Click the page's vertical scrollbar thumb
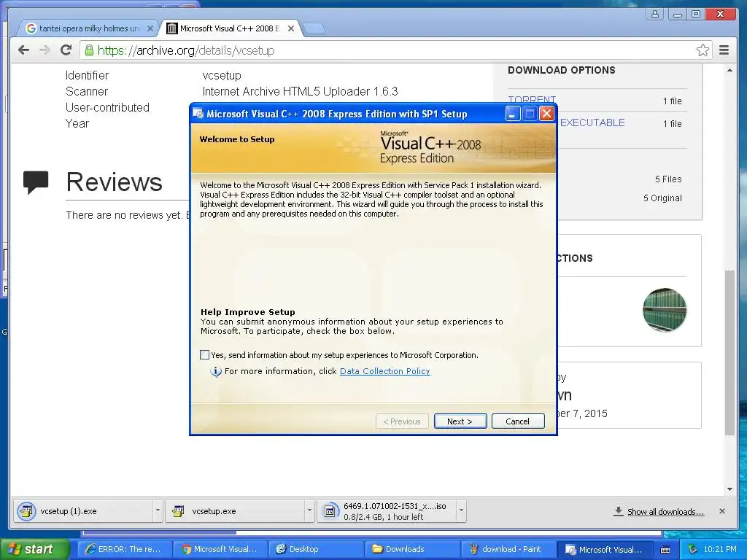The image size is (747, 560). click(729, 352)
